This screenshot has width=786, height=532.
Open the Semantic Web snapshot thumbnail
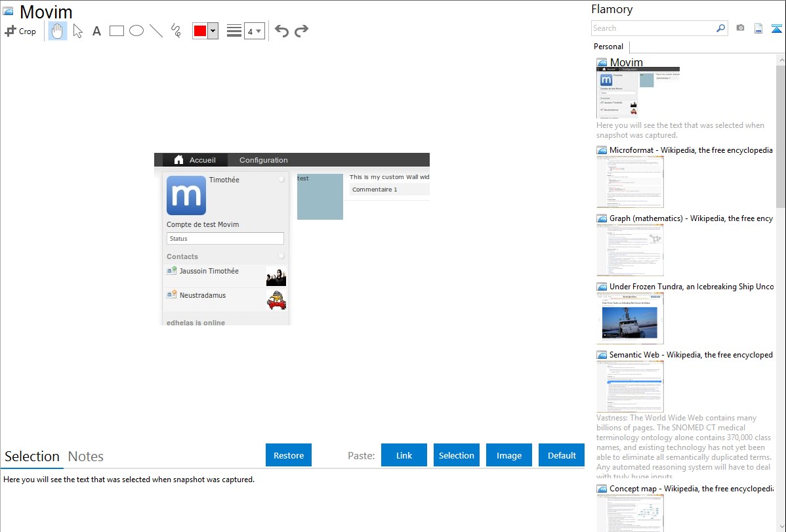[x=630, y=386]
